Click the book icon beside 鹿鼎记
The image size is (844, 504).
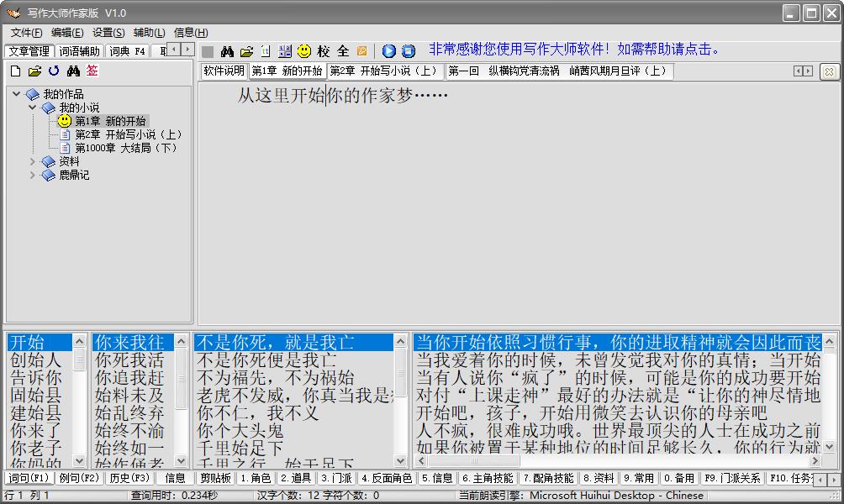click(49, 175)
